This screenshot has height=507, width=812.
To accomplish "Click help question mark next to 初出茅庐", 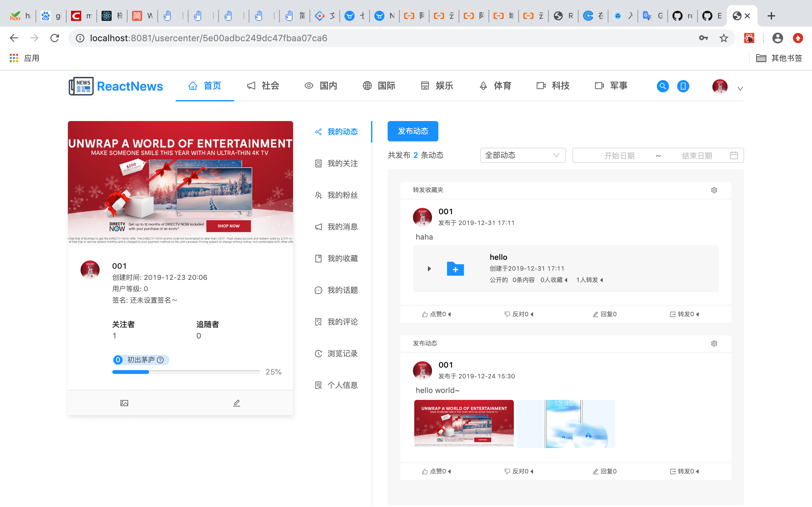I will 160,360.
